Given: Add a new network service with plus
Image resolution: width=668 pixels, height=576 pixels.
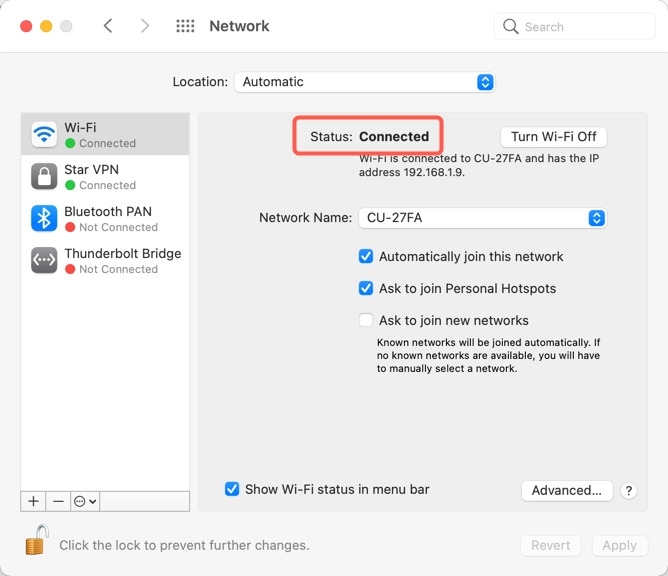Looking at the screenshot, I should pyautogui.click(x=33, y=501).
